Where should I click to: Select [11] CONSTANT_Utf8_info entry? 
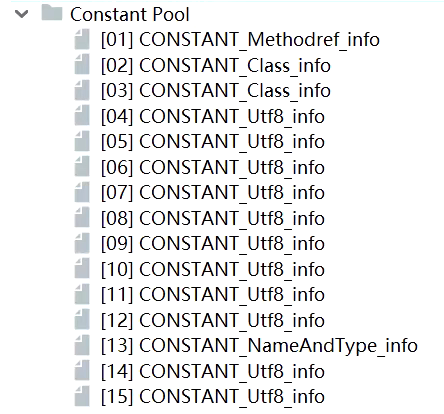tap(213, 294)
